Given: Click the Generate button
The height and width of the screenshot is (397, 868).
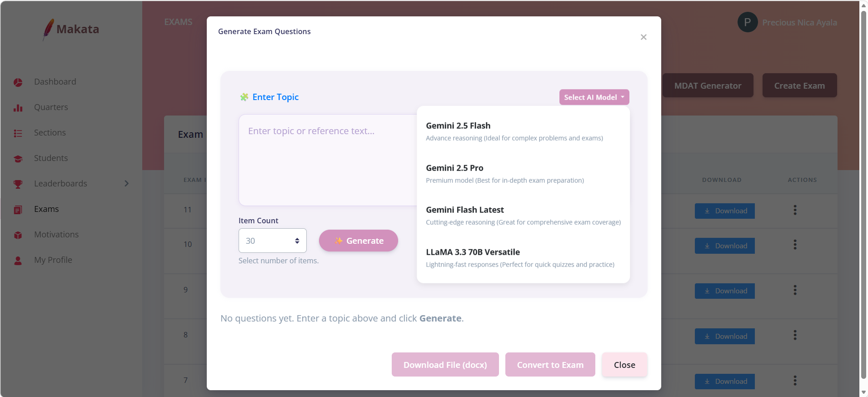Looking at the screenshot, I should pyautogui.click(x=359, y=241).
